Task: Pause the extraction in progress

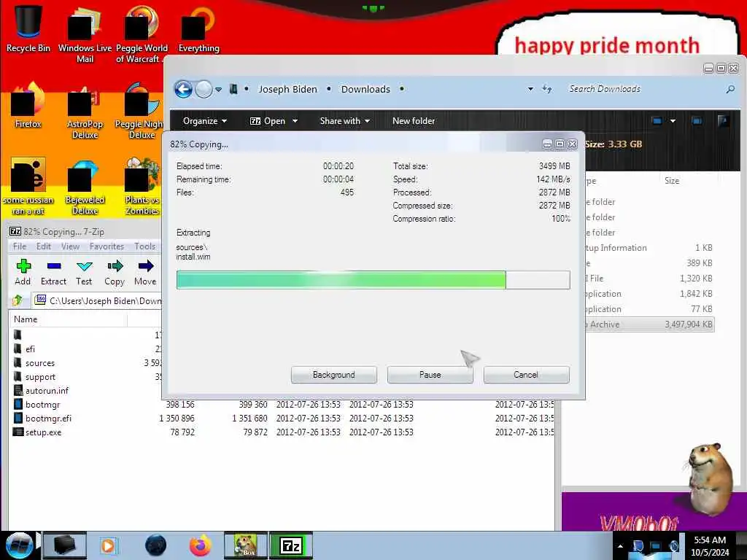Action: (430, 375)
